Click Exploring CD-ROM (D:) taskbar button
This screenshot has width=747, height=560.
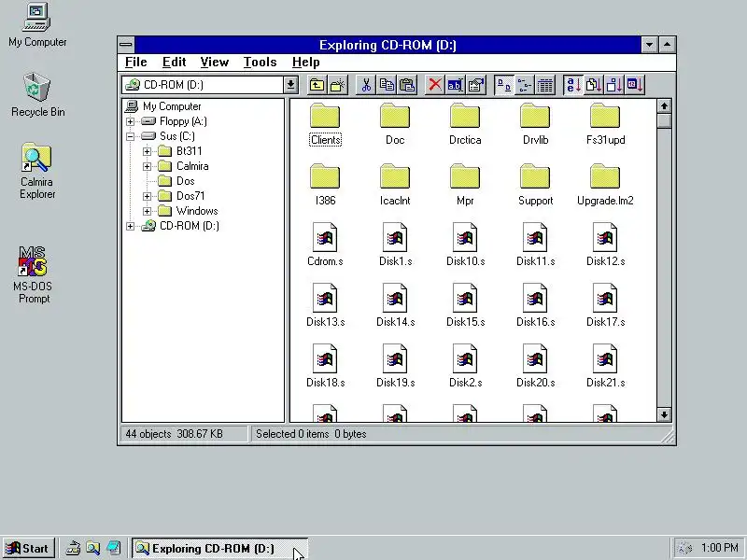219,549
